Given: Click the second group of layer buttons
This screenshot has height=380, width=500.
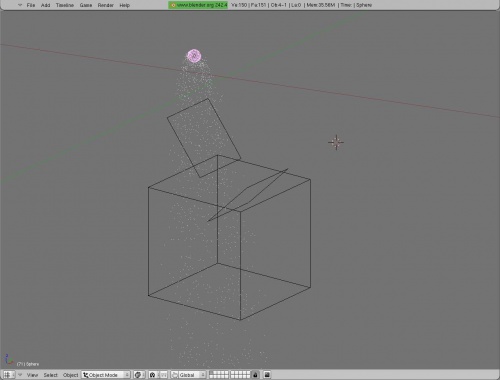Looking at the screenshot, I should pos(240,375).
